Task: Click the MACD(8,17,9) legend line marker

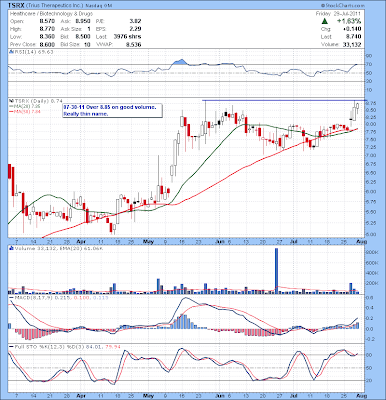Action: coord(11,297)
